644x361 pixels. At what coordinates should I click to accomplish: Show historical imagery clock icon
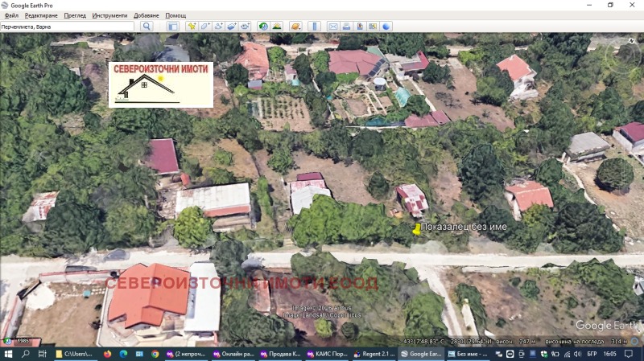point(263,27)
